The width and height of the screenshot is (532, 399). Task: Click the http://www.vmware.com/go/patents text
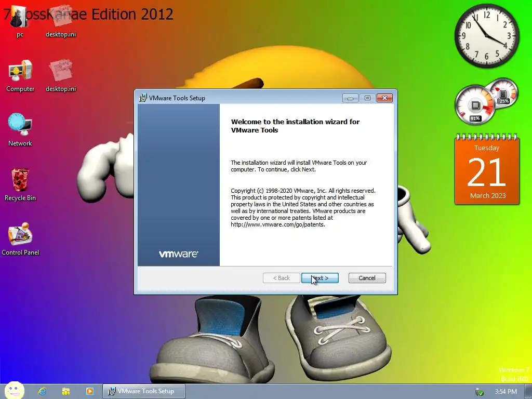[278, 224]
